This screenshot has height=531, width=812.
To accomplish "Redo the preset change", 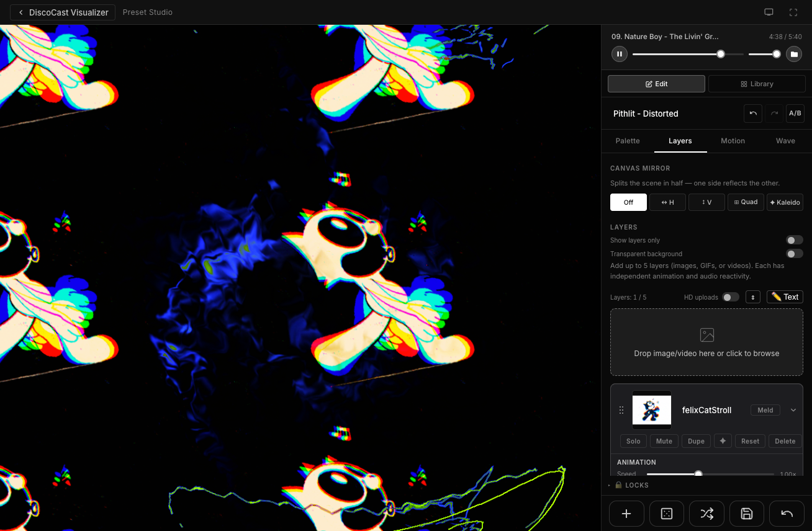I will point(774,114).
